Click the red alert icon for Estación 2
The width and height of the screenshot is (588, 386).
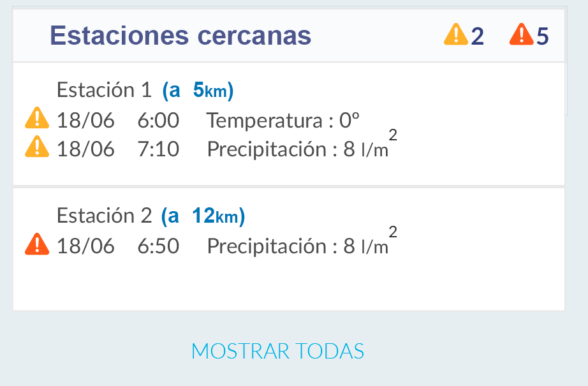coord(37,245)
